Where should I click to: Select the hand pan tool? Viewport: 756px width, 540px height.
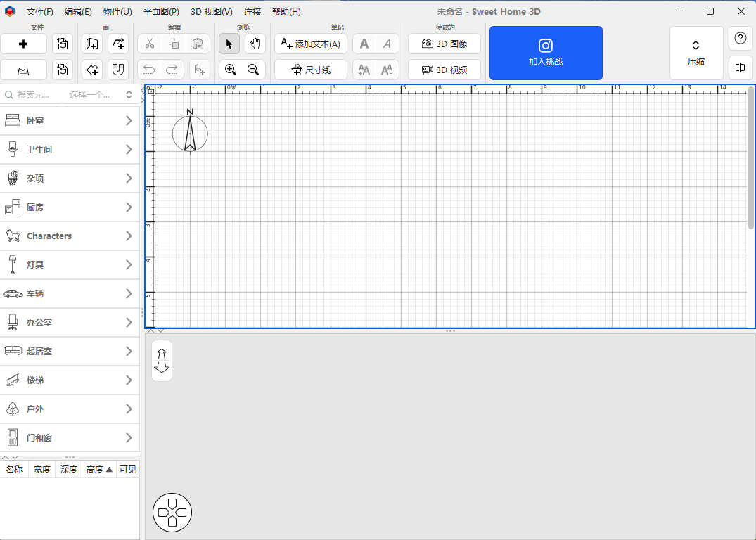255,44
